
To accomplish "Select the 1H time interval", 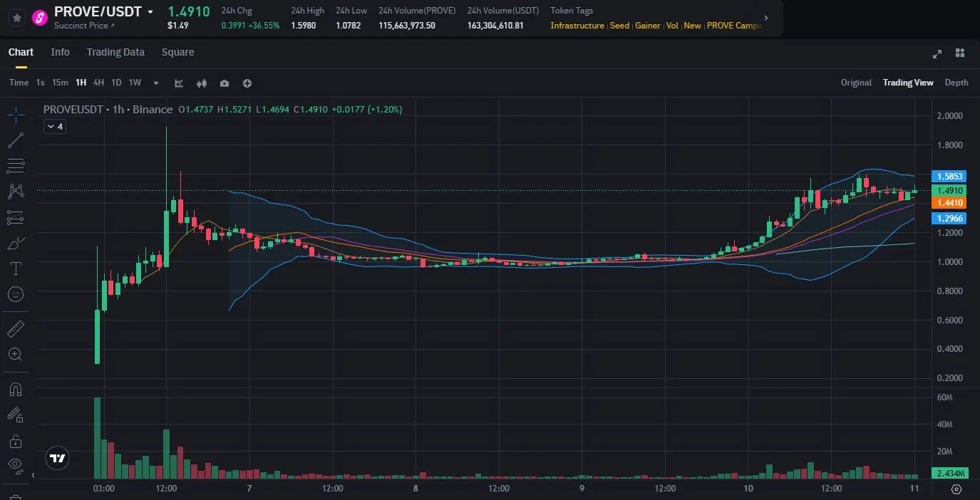I will pos(81,83).
